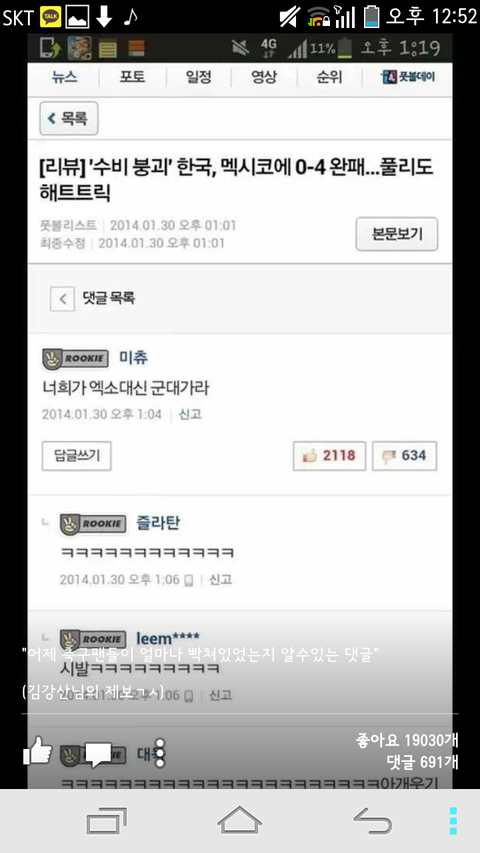The height and width of the screenshot is (853, 480).
Task: Tap the thumbs-up like icon overlay
Action: [37, 751]
